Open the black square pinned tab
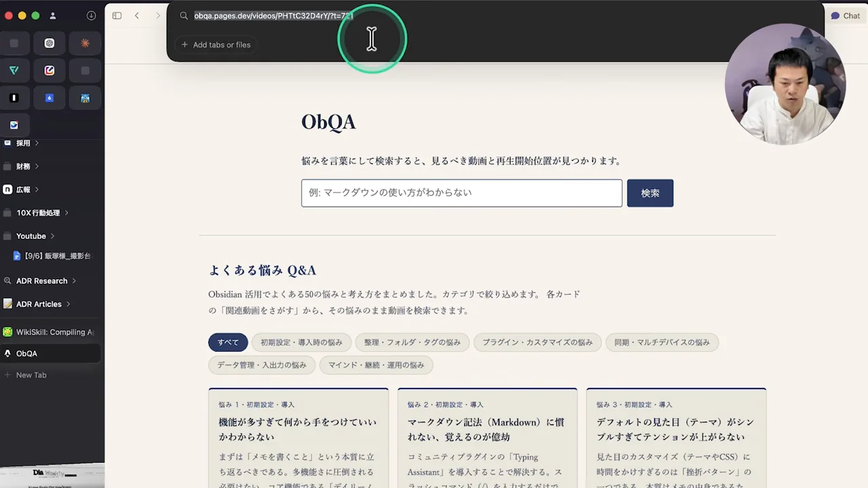 (14, 98)
